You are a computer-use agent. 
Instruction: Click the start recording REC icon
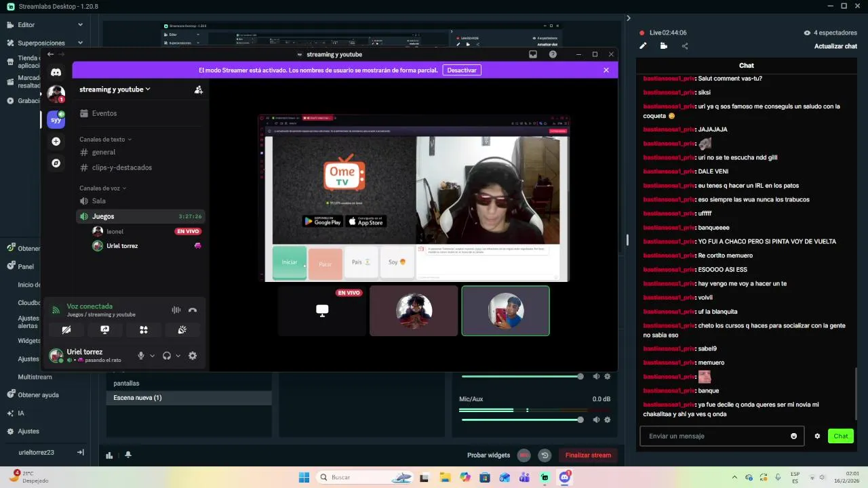pyautogui.click(x=524, y=455)
